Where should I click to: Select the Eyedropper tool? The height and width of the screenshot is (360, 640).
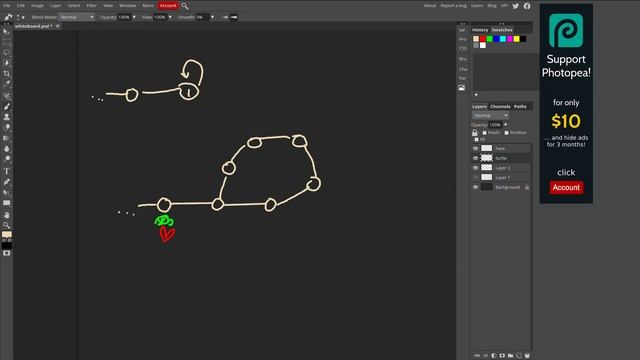[7, 84]
